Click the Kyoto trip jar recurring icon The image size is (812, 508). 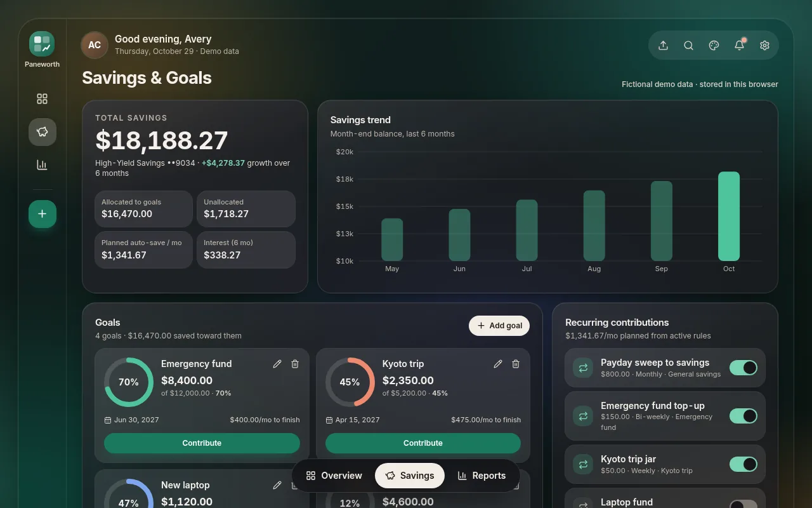click(x=583, y=464)
